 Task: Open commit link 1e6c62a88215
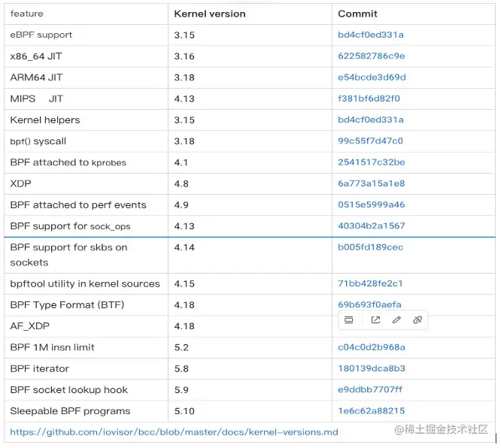(x=372, y=411)
